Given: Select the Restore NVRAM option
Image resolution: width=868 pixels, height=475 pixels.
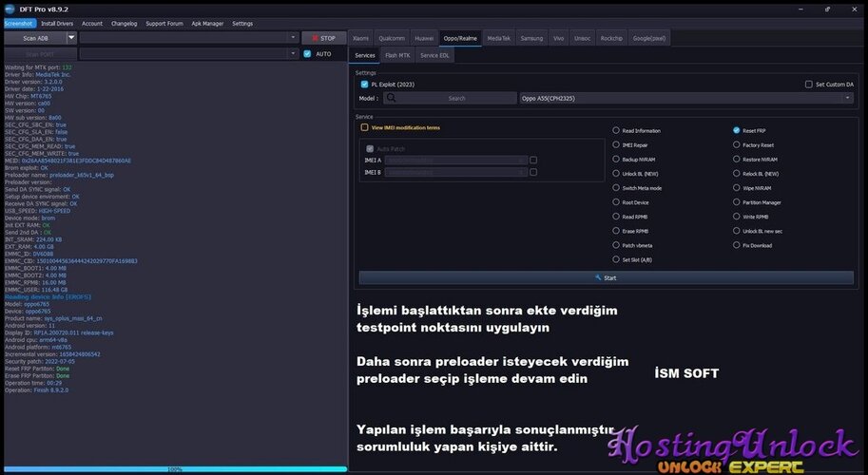Looking at the screenshot, I should click(736, 160).
